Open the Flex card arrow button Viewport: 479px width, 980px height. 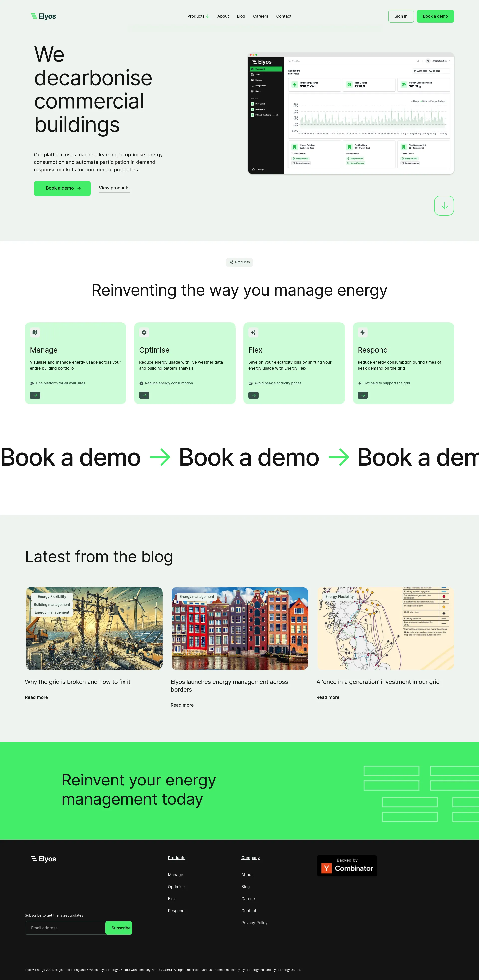pos(253,395)
